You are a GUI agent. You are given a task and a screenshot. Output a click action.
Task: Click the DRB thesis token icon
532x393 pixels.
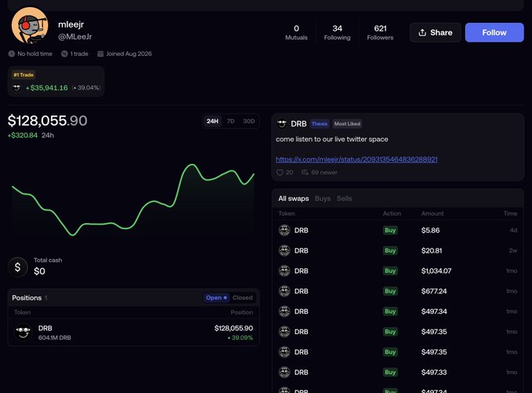tap(281, 124)
